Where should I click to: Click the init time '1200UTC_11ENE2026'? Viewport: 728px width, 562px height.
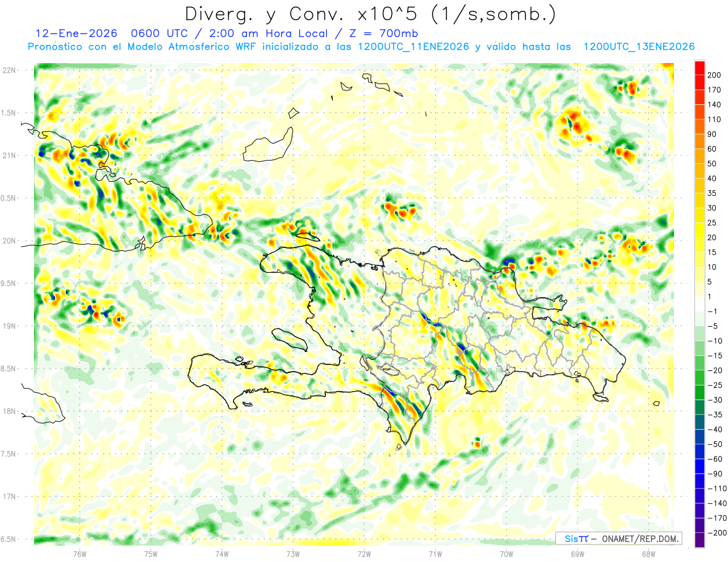pos(413,47)
